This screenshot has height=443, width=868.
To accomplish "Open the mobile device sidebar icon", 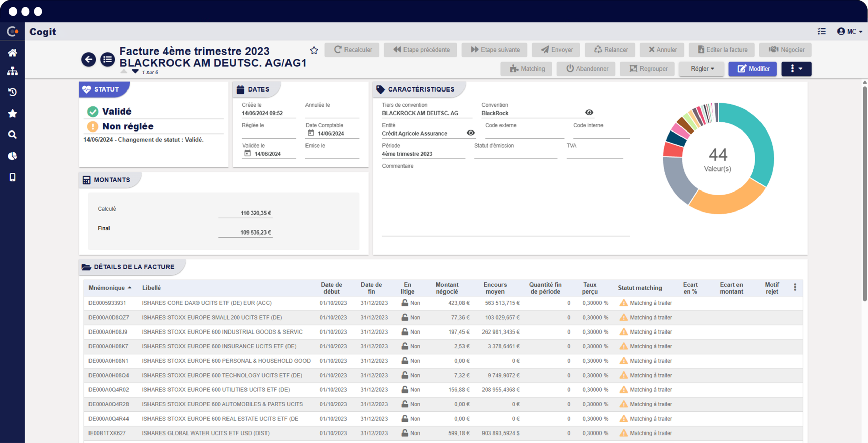I will pyautogui.click(x=13, y=177).
